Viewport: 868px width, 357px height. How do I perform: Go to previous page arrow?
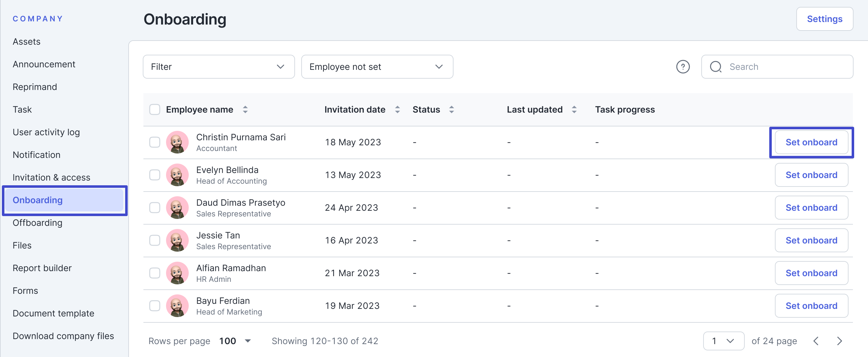tap(816, 341)
